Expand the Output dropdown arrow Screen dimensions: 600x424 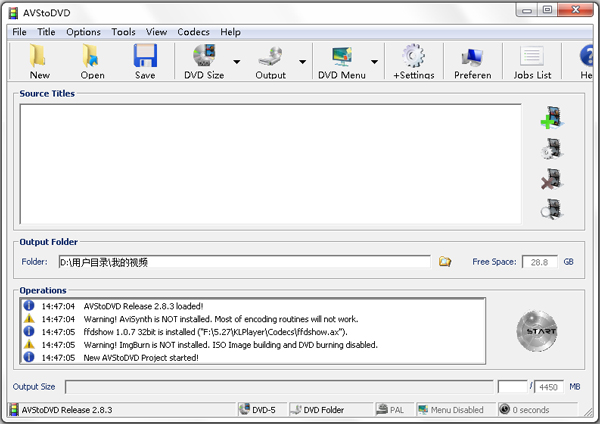click(x=302, y=62)
